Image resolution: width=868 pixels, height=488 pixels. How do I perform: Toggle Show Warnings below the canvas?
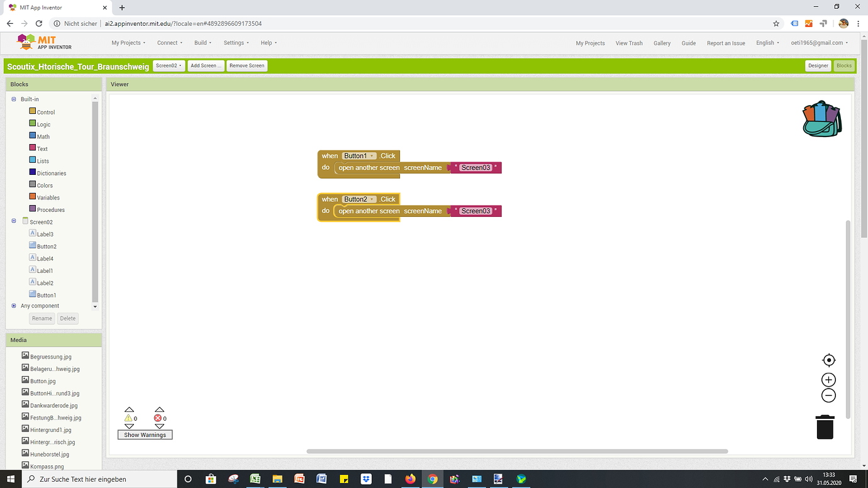[144, 434]
